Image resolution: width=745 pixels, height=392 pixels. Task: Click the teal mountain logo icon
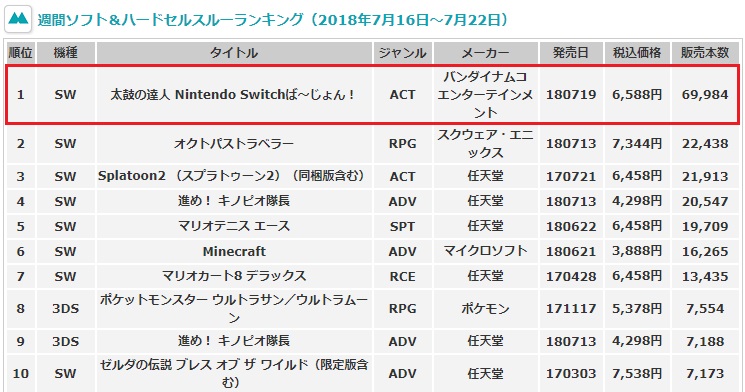[18, 19]
